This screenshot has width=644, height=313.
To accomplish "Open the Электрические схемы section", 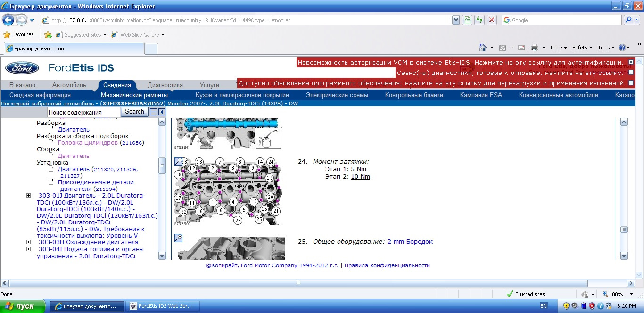I will coord(337,95).
